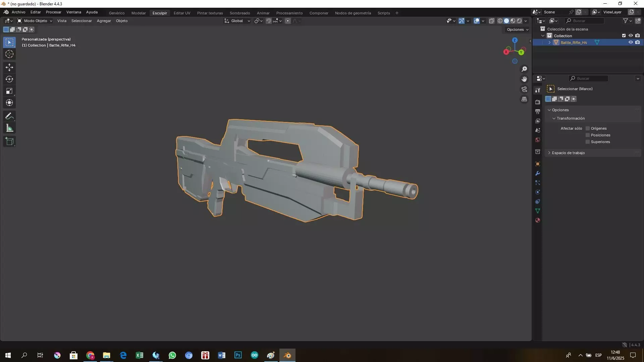Select the 3D Cursor tool
Viewport: 644px width, 362px height.
[x=9, y=54]
